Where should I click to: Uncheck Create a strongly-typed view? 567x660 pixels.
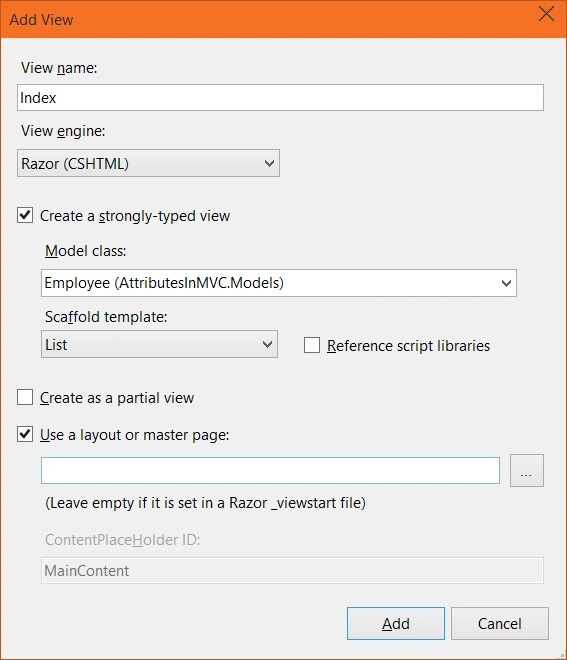25,215
